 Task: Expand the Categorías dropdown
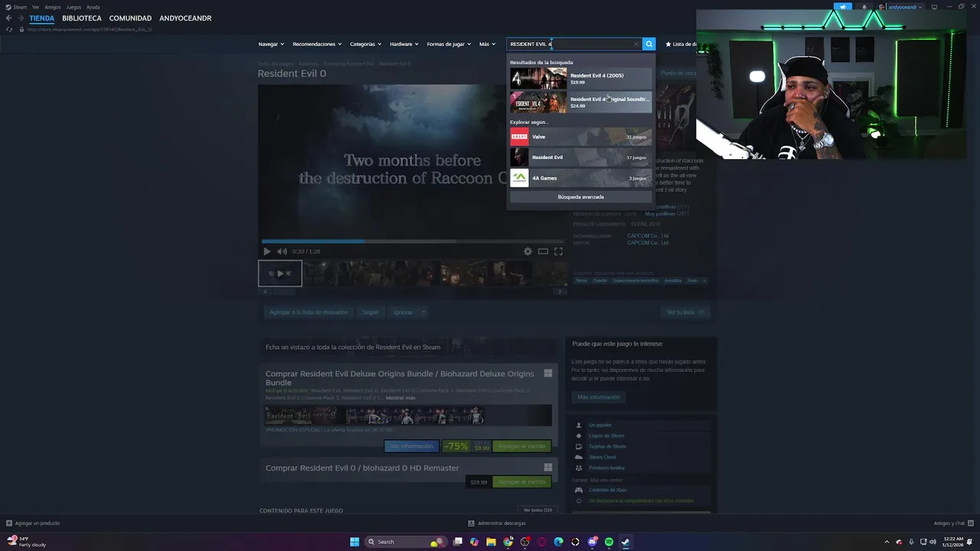coord(366,44)
